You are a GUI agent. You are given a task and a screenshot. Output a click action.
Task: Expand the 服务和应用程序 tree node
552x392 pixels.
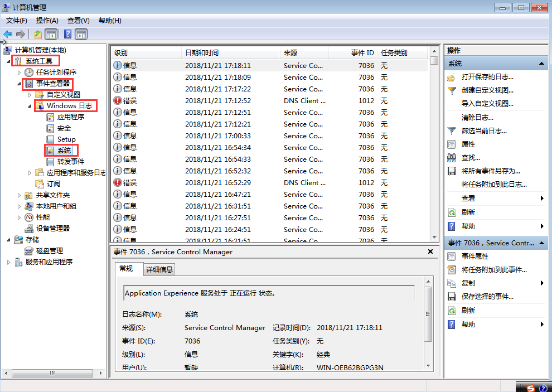click(x=8, y=262)
